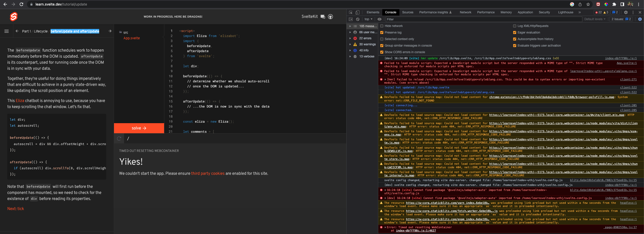Expand the 66 user messages group

coord(350,32)
